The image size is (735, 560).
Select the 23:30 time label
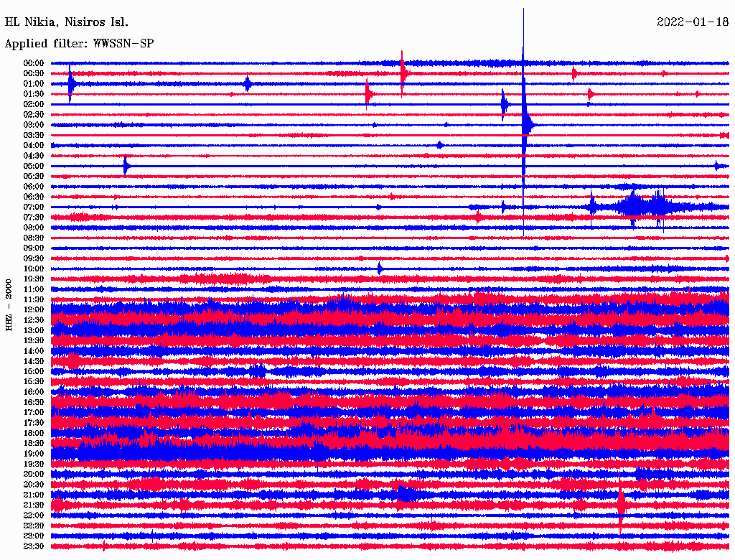click(x=34, y=546)
